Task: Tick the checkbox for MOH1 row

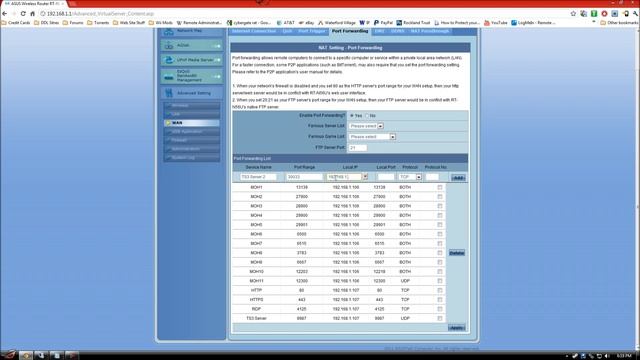Action: point(440,187)
